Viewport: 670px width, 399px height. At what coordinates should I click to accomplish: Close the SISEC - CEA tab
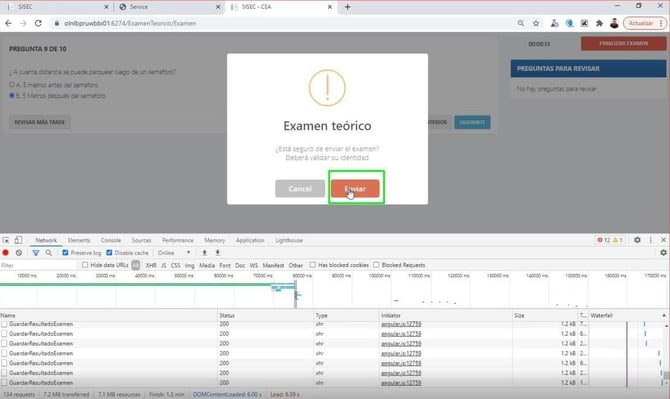(x=329, y=7)
